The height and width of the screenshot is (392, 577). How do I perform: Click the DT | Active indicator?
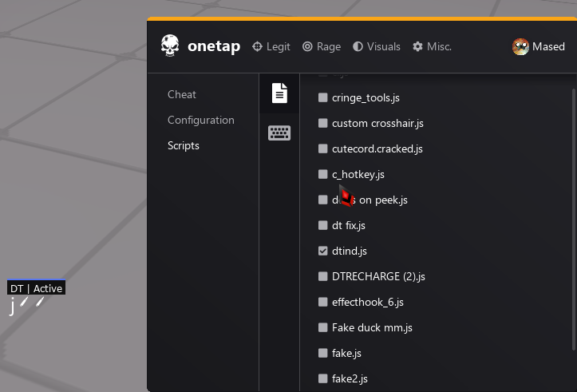coord(36,288)
